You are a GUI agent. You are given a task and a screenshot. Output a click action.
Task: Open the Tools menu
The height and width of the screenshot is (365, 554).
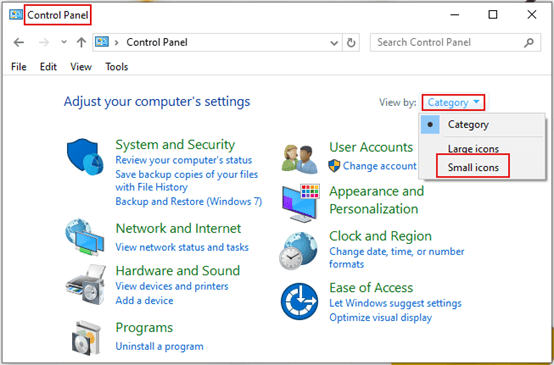click(117, 66)
